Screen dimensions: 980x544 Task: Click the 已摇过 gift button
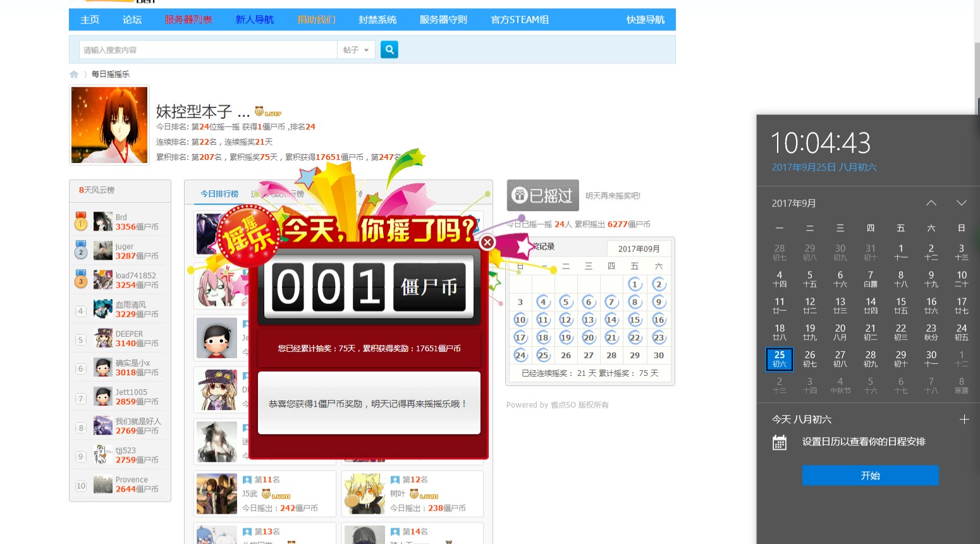click(542, 196)
